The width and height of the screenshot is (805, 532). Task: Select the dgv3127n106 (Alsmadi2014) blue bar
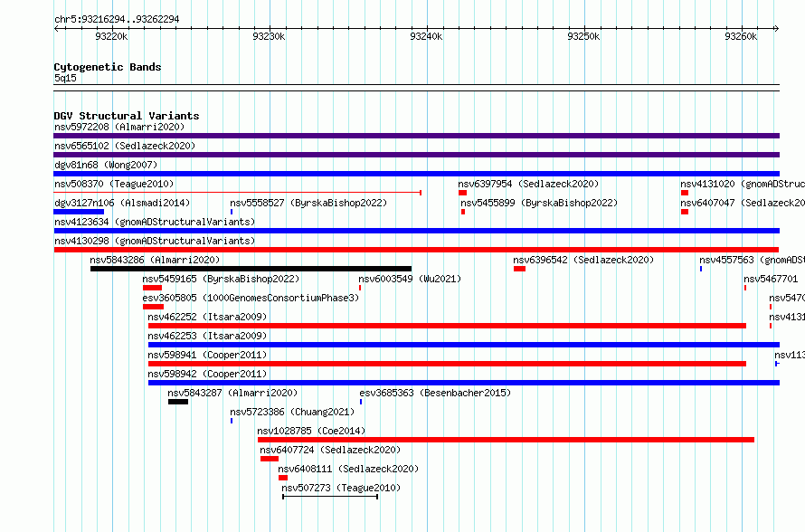tap(79, 212)
